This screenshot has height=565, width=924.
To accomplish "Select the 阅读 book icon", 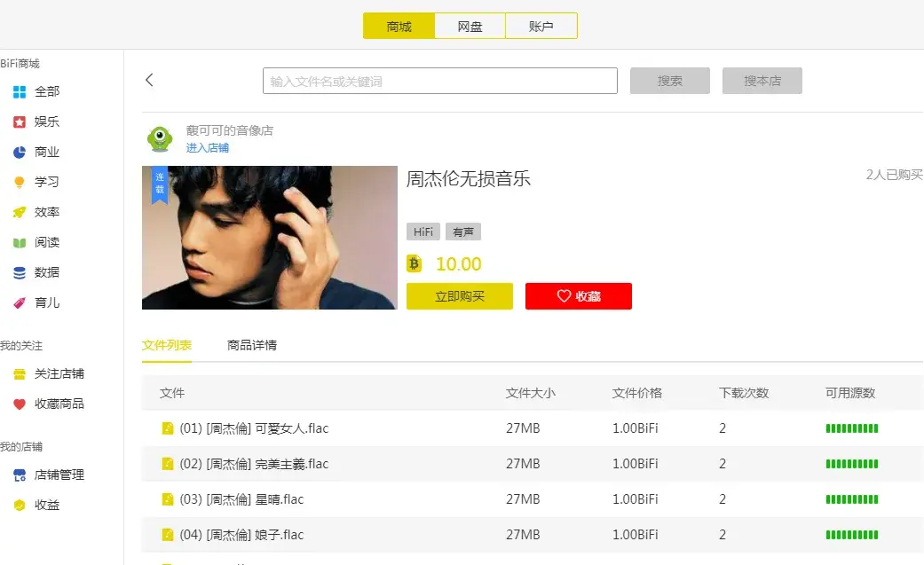I will 20,243.
